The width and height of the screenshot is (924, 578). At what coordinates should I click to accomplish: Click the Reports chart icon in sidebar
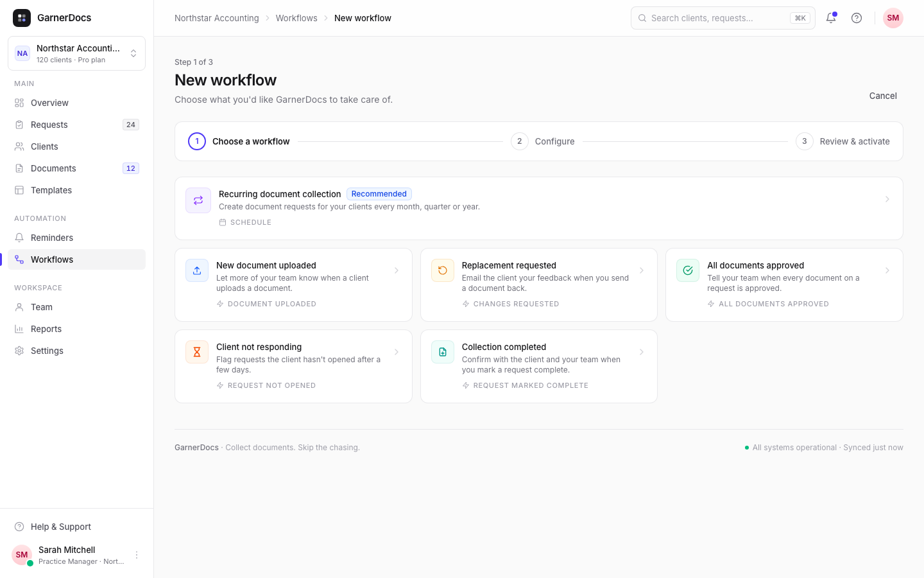point(19,329)
